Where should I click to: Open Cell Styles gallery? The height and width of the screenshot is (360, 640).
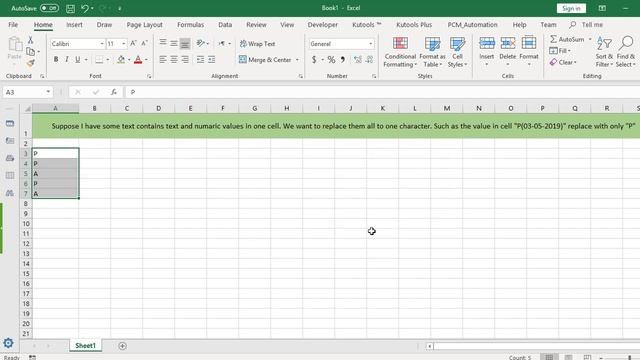point(457,52)
